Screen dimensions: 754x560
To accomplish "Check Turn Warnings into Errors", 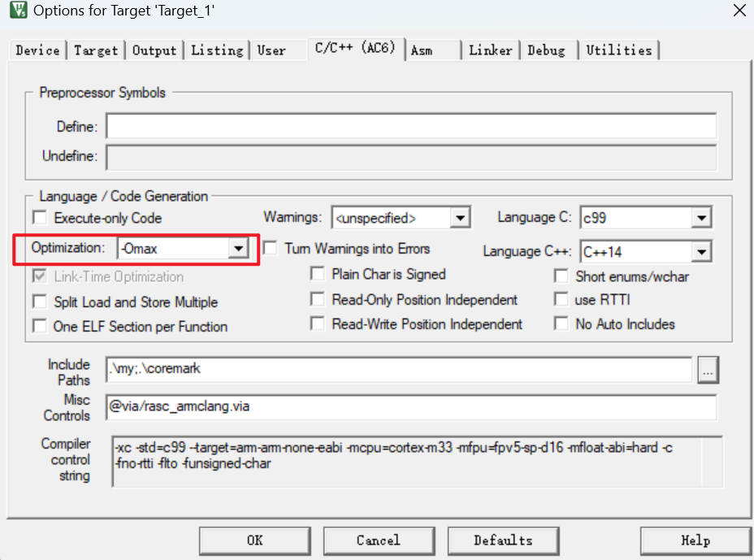I will (271, 248).
